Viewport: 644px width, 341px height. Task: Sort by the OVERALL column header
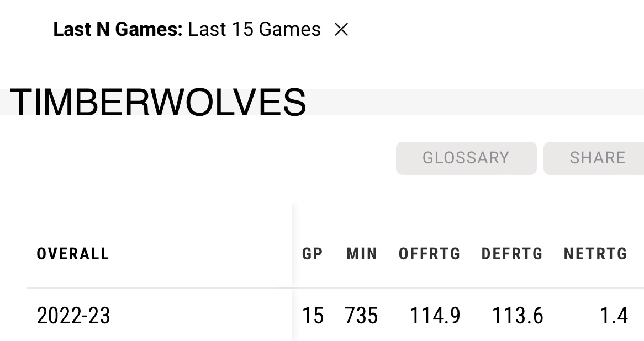tap(73, 254)
